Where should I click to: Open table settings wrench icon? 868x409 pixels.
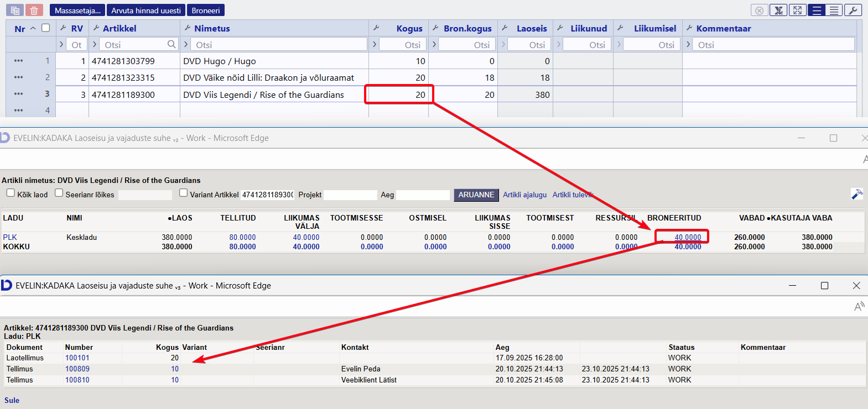[853, 11]
